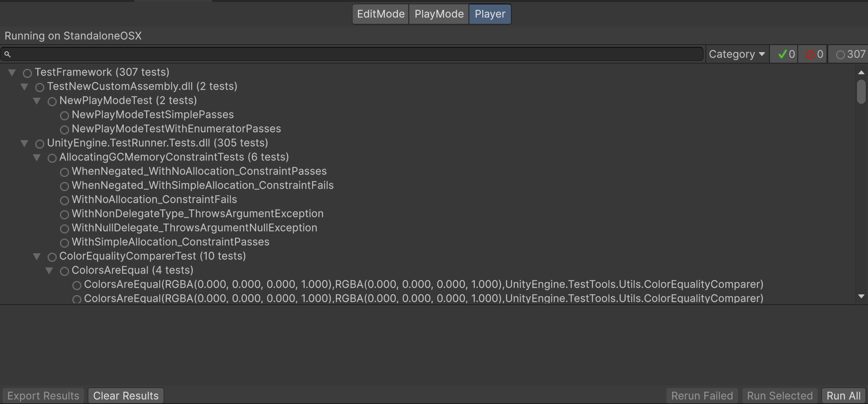Click the Run All button
Screen dimensions: 868x404
click(842, 395)
